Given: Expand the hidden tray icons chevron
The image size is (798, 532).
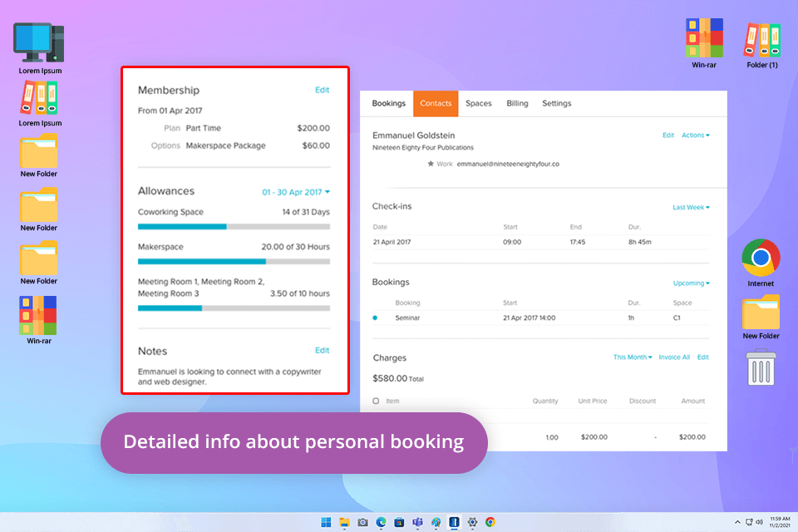Looking at the screenshot, I should (x=737, y=522).
